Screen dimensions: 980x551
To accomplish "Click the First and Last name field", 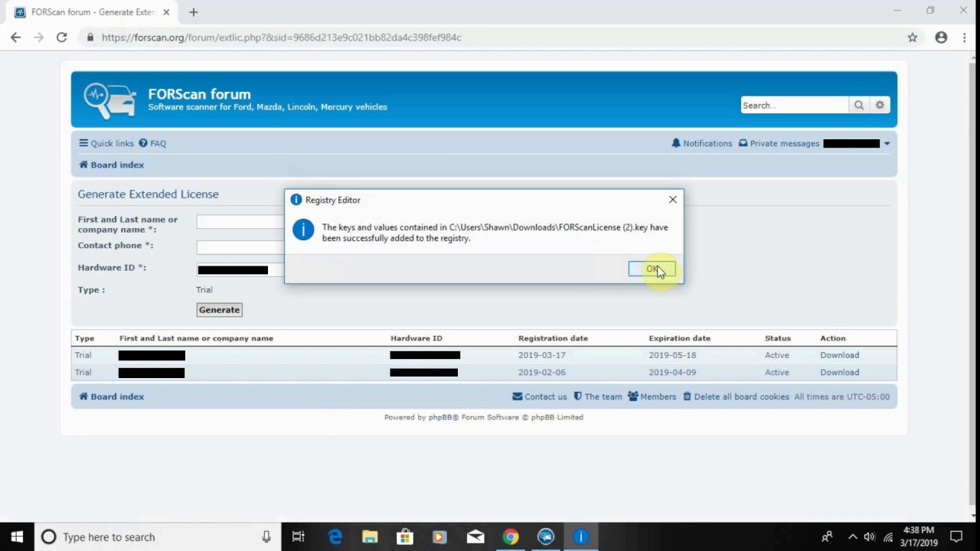I will coord(240,222).
